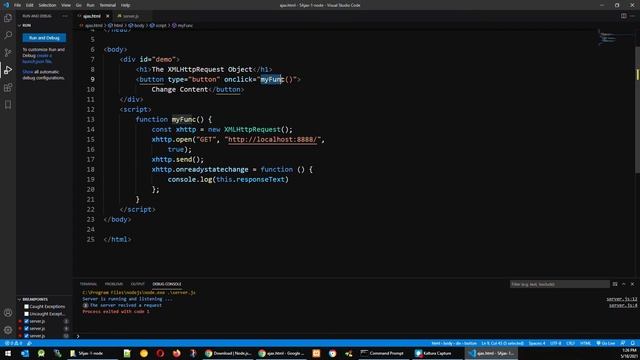The height and width of the screenshot is (360, 640).
Task: Open the Accounts icon in activity bar
Action: tap(8, 313)
